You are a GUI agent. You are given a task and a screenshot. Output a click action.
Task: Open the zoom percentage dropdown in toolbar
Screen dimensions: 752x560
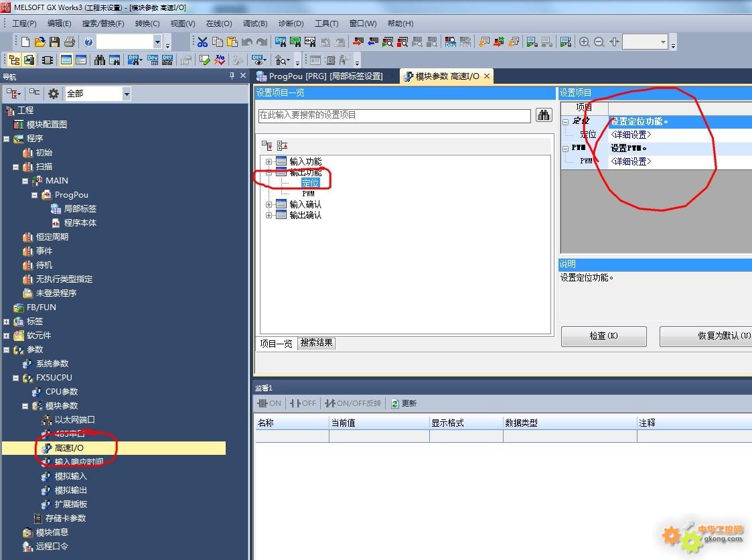664,42
